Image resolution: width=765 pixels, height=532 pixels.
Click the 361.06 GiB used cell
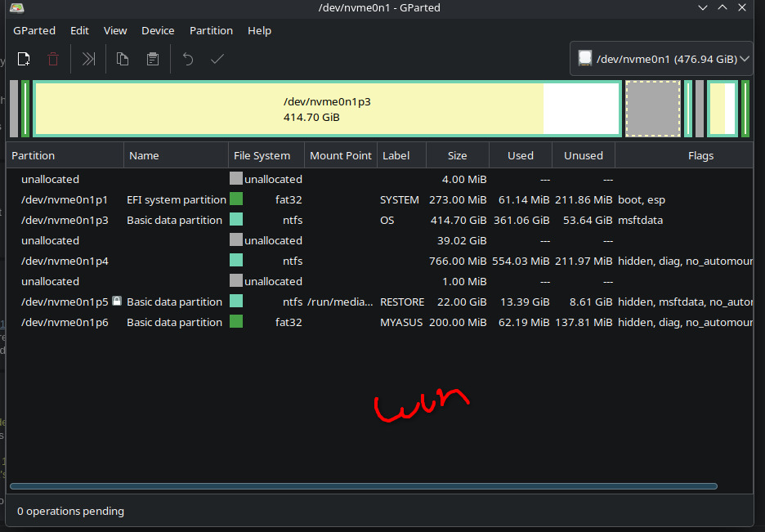point(521,220)
